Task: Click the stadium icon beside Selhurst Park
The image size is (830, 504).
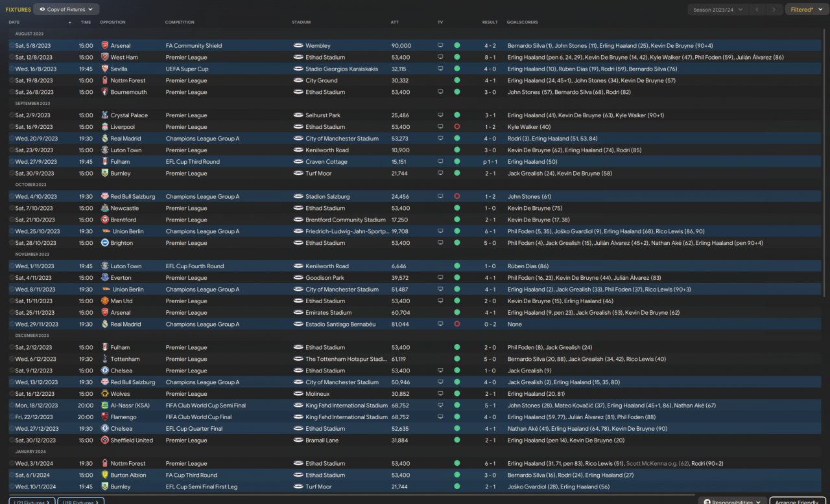Action: [x=298, y=115]
